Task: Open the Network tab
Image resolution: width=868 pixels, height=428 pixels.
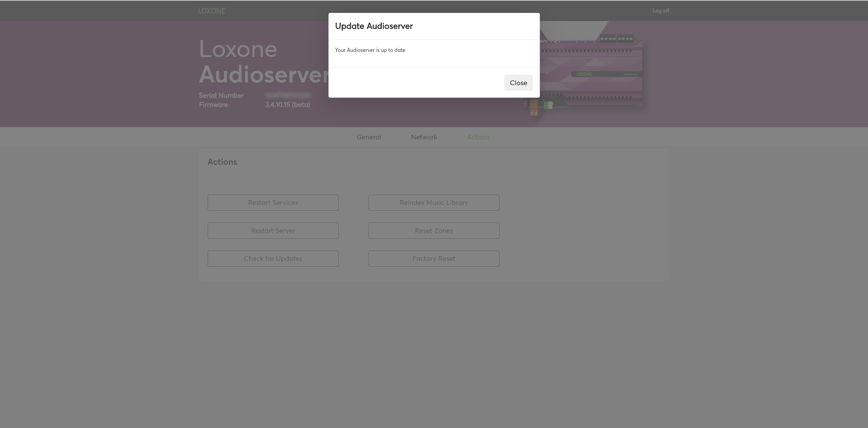Action: 424,137
